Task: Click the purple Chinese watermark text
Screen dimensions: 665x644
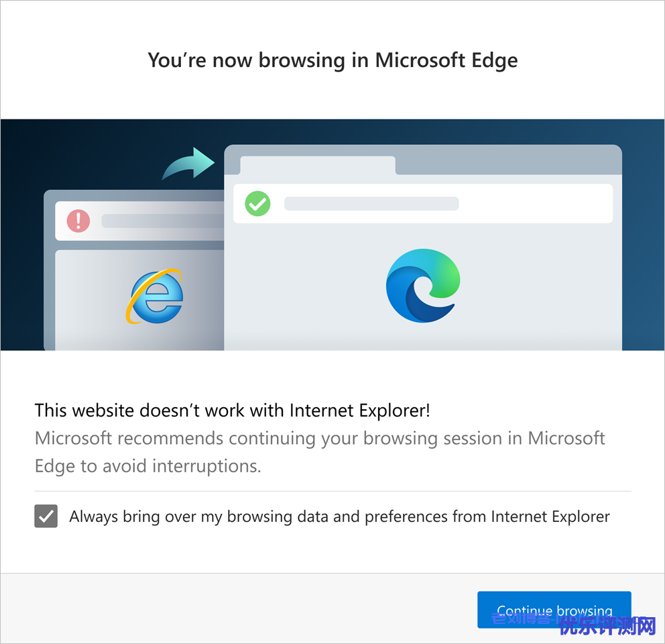Action: click(x=607, y=626)
